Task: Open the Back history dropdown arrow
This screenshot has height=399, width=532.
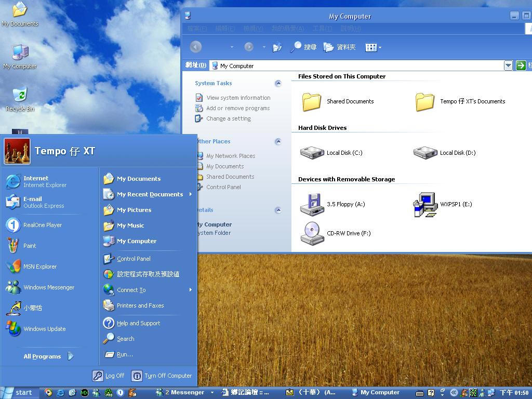Action: point(232,47)
